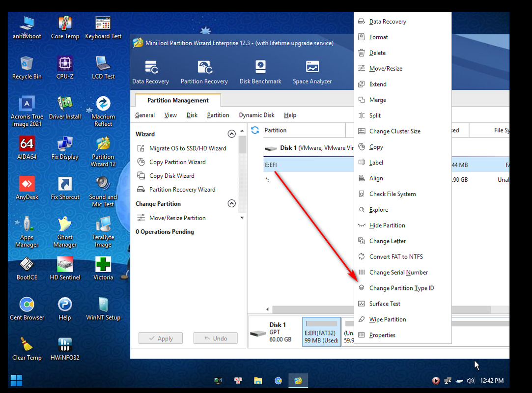Open Partition Recovery Wizard link

coord(176,189)
